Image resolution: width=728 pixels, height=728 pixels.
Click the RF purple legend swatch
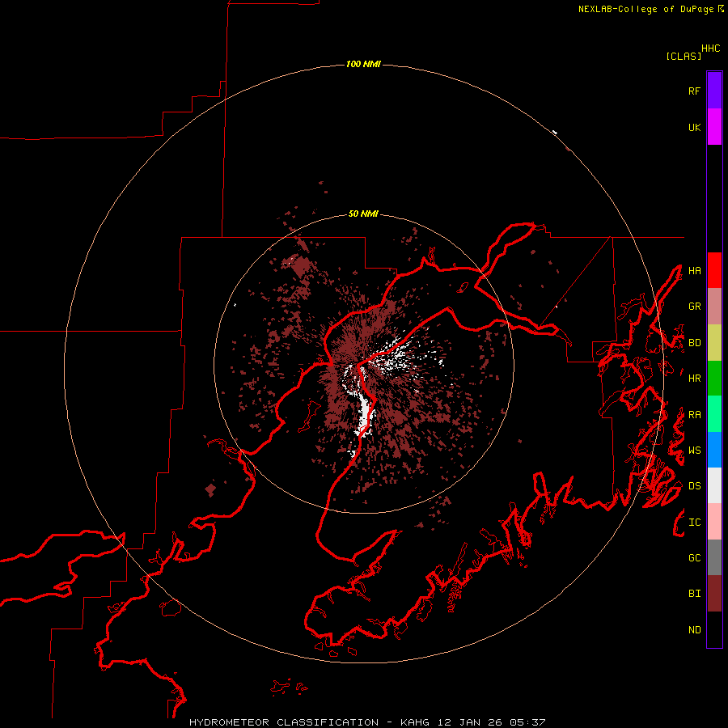coord(714,91)
